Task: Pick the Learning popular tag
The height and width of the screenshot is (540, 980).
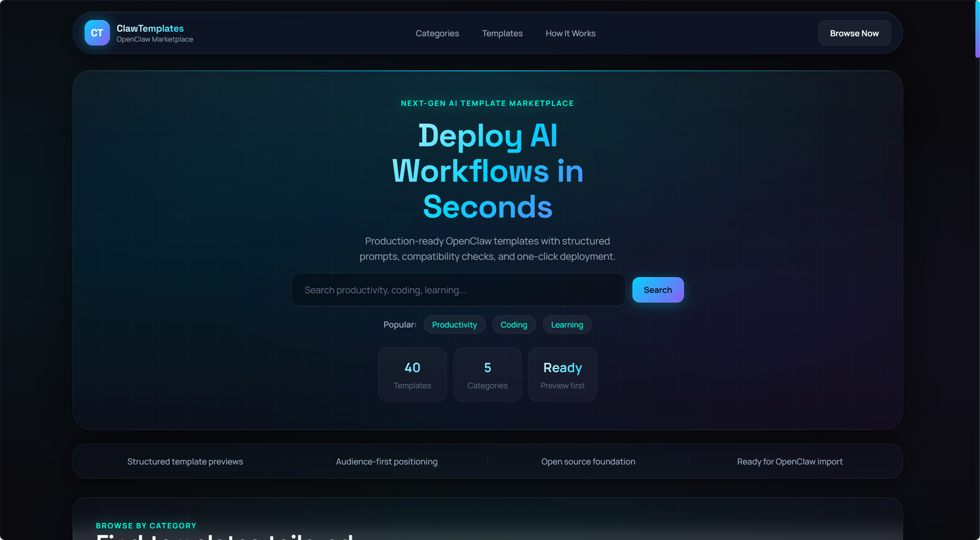Action: (x=567, y=325)
